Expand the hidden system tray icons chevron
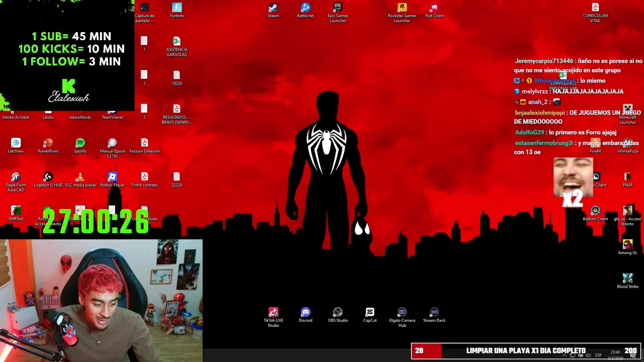 point(564,355)
